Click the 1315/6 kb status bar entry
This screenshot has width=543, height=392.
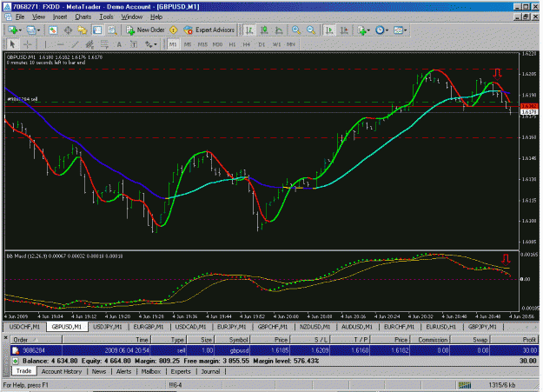pos(501,385)
